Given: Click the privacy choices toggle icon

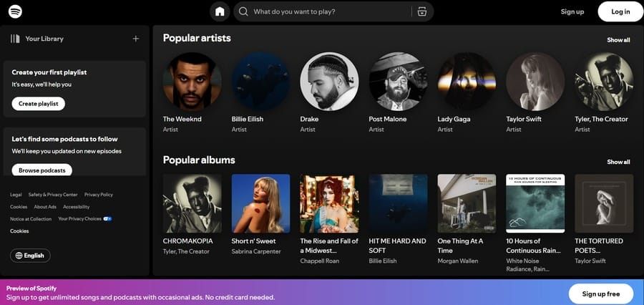Looking at the screenshot, I should click(107, 218).
